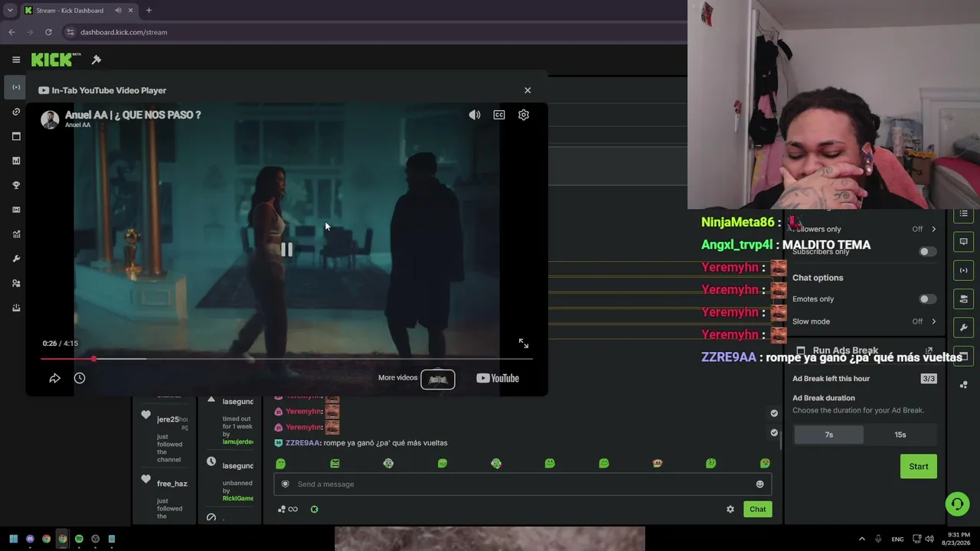Select the Stream broadcast icon in left sidebar
This screenshot has height=551, width=980.
pos(16,87)
